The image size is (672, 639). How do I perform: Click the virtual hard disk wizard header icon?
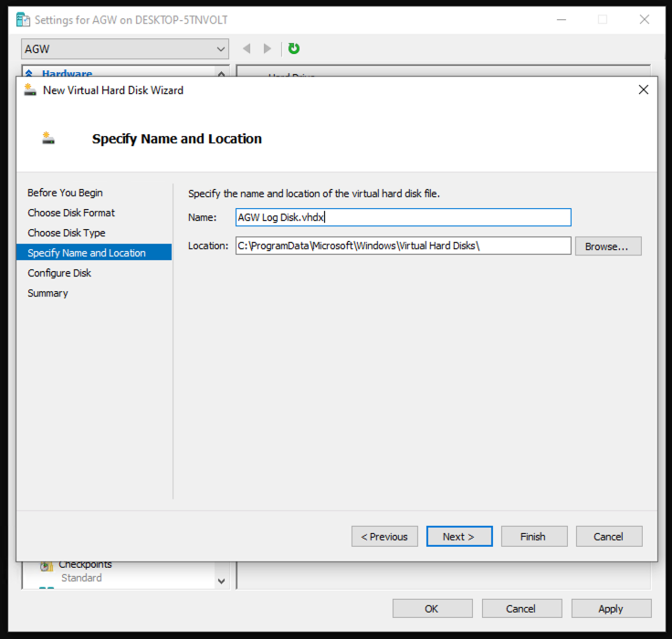click(x=49, y=139)
